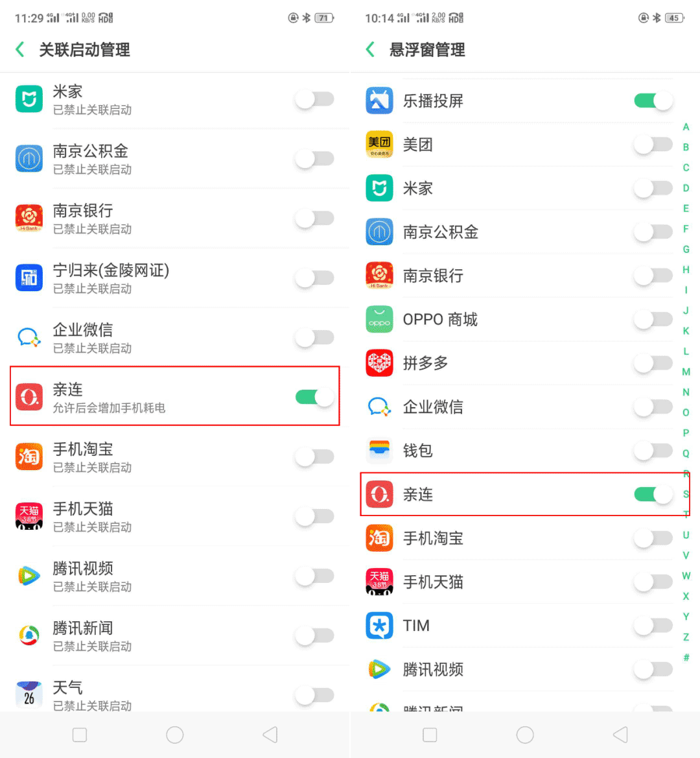Tap the home button on right navigation bar
This screenshot has width=700, height=758.
point(524,735)
